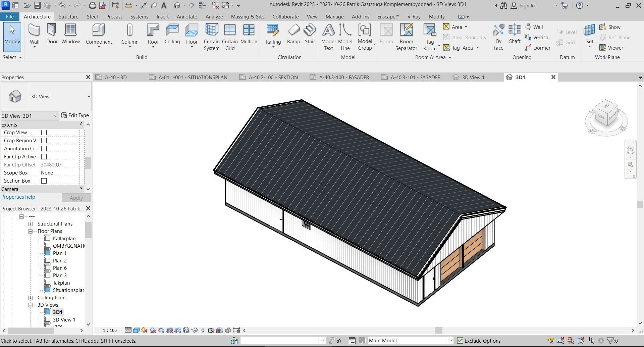Open the work plane Viewer
The image size is (644, 347).
point(611,48)
